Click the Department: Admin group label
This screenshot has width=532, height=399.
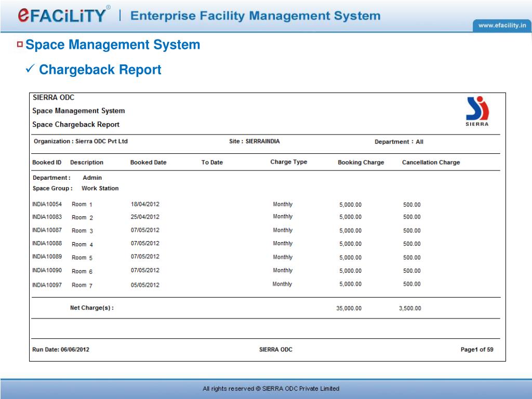[x=67, y=178]
